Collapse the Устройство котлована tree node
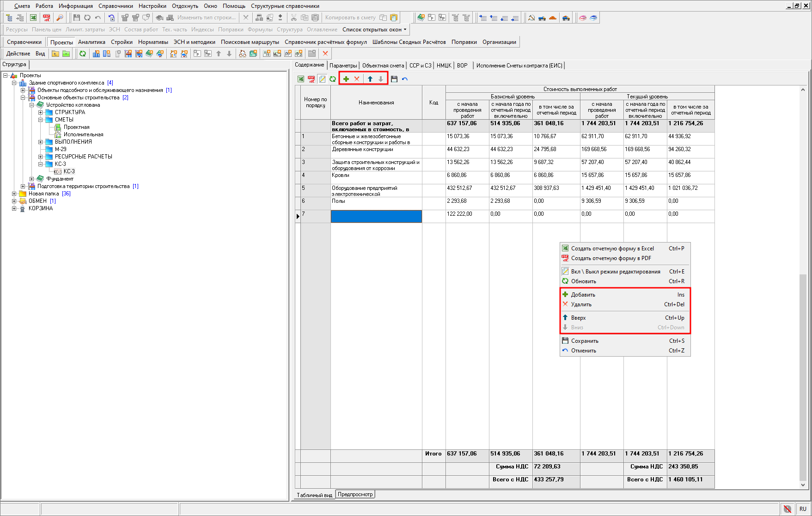This screenshot has width=812, height=516. (32, 105)
